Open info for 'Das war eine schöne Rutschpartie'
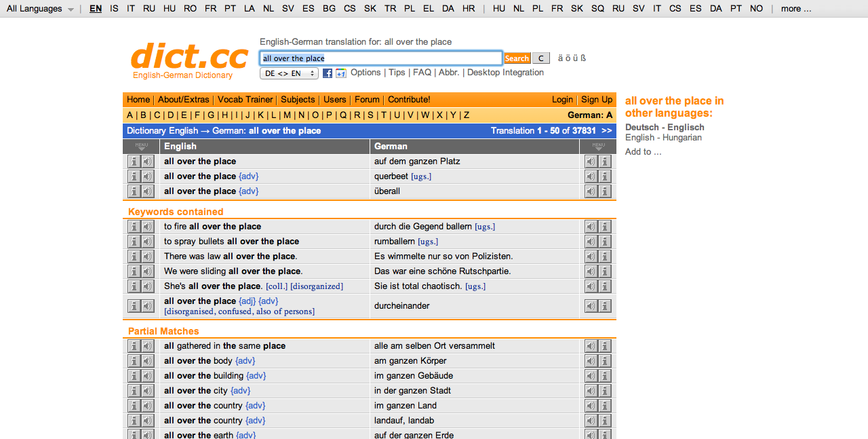Viewport: 868px width, 439px height. pyautogui.click(x=605, y=271)
